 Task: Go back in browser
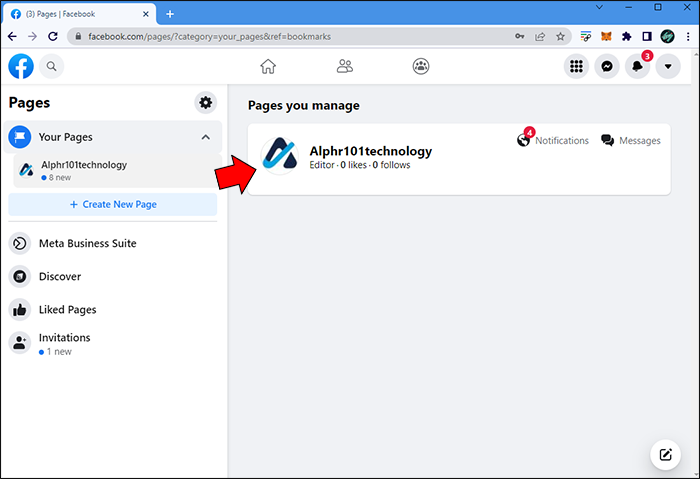tap(12, 37)
